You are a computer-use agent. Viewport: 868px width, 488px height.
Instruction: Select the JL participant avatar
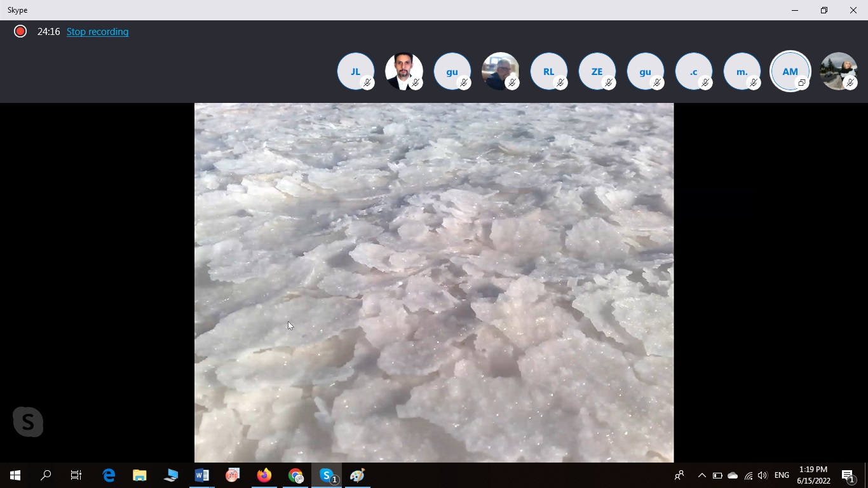[x=356, y=72]
